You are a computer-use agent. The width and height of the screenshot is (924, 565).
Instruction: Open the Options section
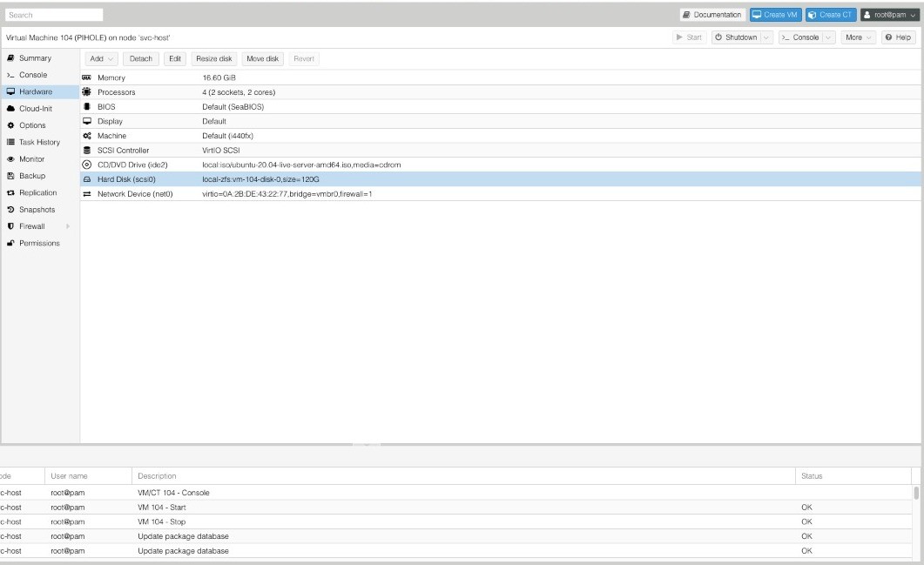[x=32, y=125]
